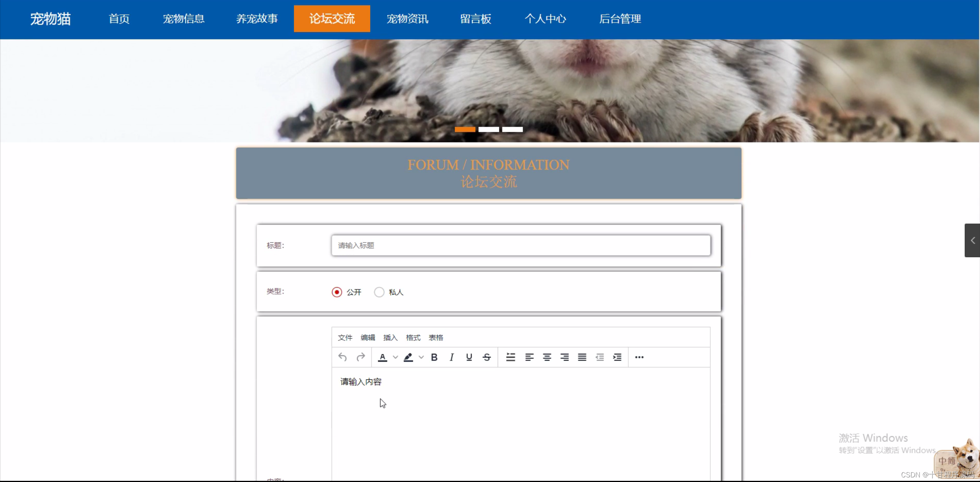Viewport: 980px width, 482px height.
Task: Click the 请输入标题 title input field
Action: click(x=521, y=245)
